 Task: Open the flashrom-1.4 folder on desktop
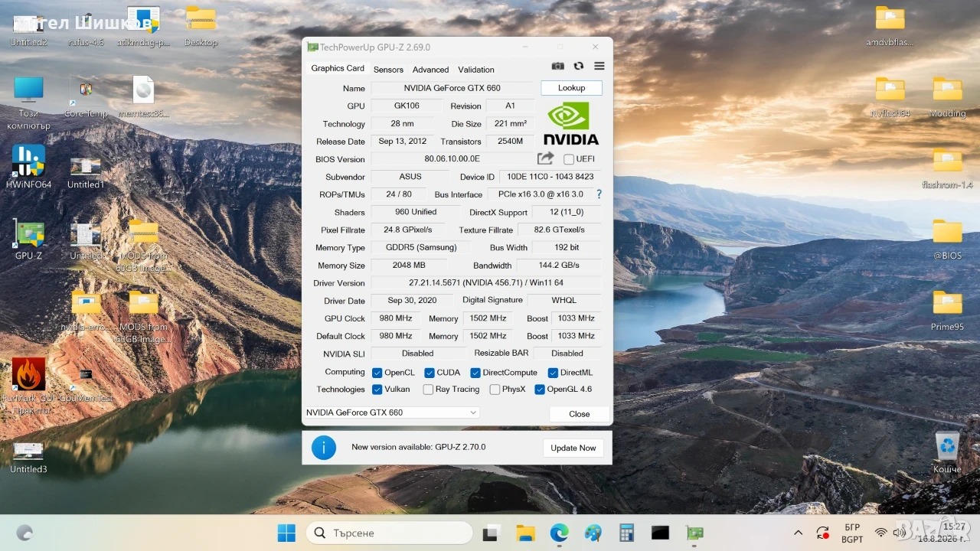[x=947, y=168]
